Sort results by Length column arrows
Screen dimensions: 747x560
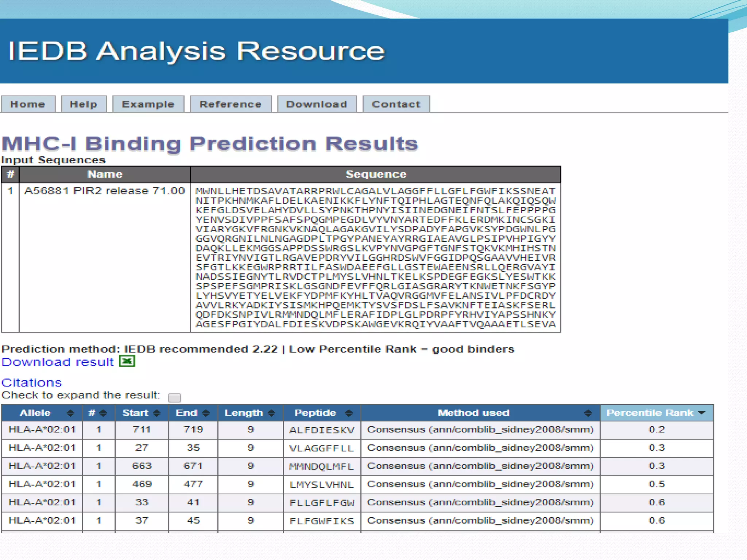[x=271, y=413]
